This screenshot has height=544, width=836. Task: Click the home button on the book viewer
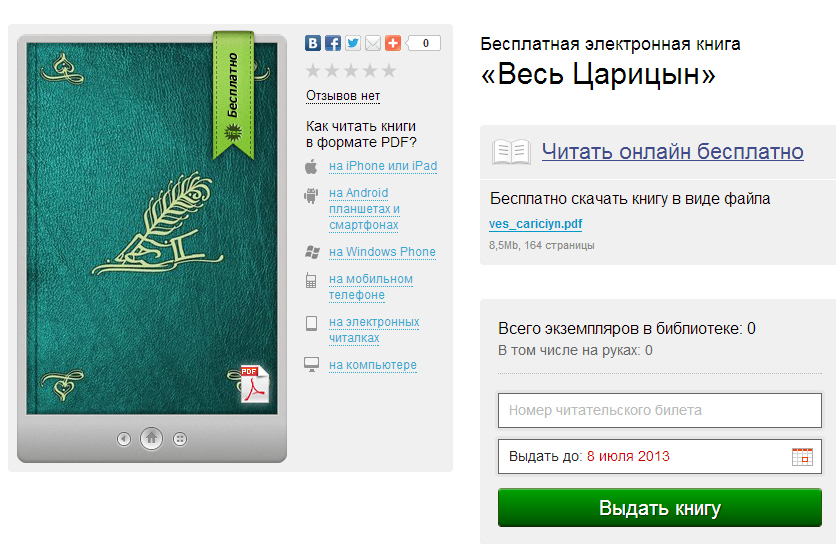tap(151, 438)
